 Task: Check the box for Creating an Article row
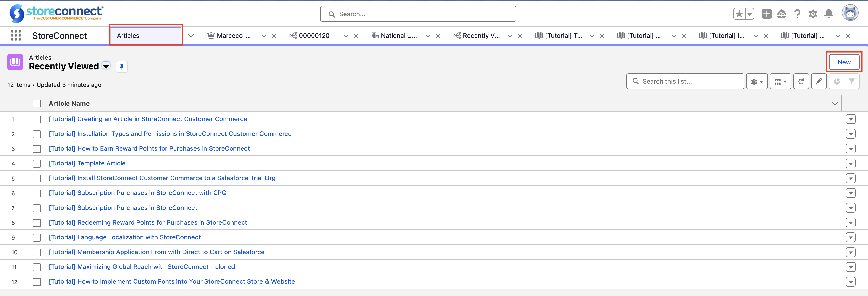[37, 119]
